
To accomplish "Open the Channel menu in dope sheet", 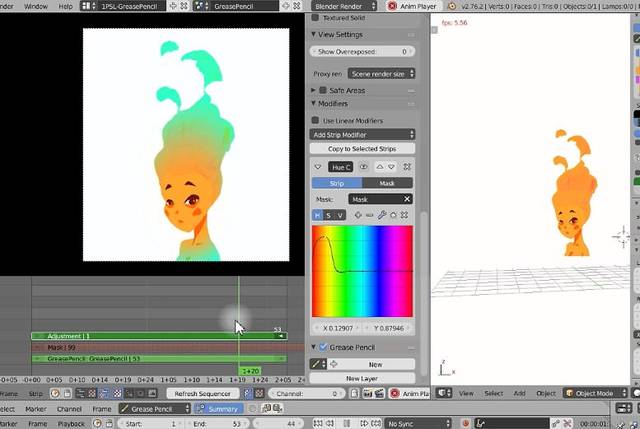I will 69,409.
